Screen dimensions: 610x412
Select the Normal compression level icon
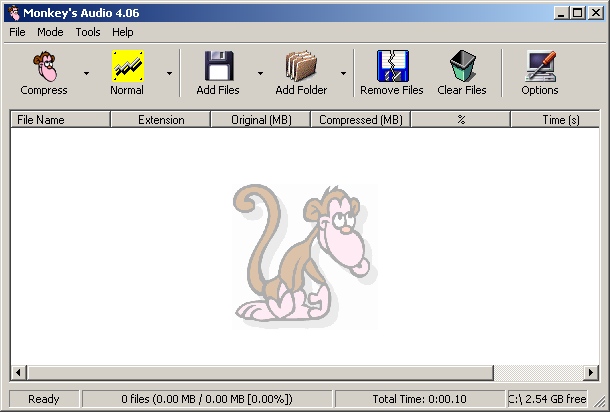pos(128,66)
